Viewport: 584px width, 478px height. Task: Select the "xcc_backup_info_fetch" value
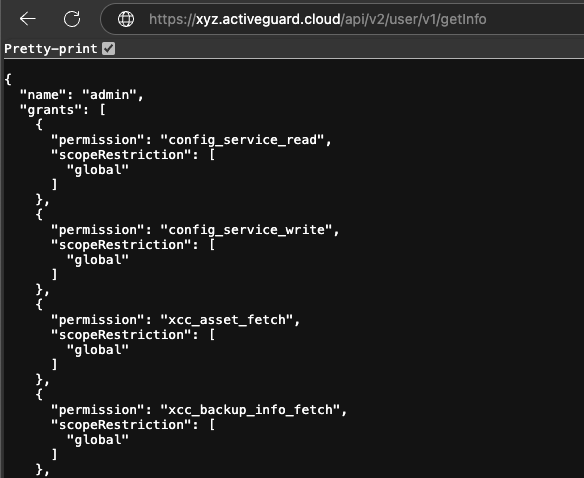[x=250, y=410]
